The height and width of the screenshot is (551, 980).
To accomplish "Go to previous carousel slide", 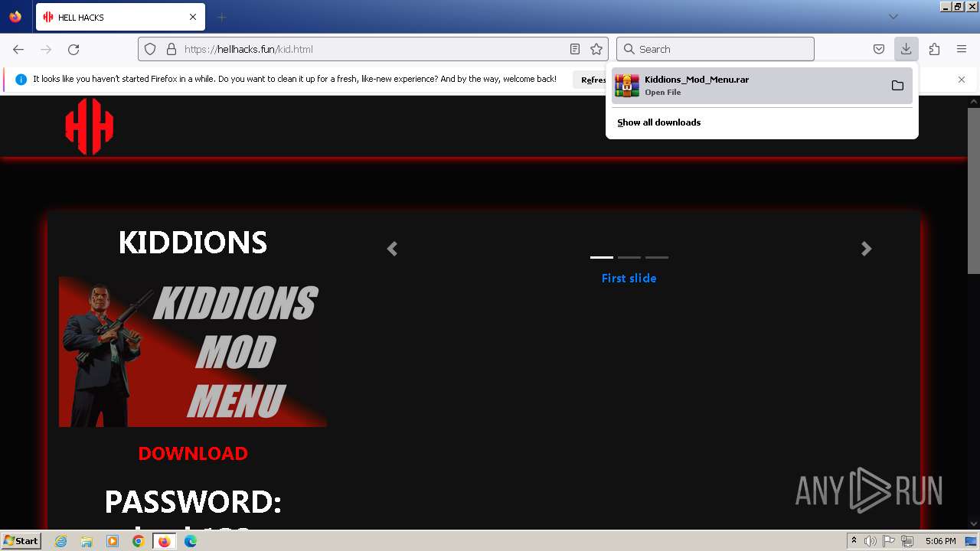I will pyautogui.click(x=392, y=249).
